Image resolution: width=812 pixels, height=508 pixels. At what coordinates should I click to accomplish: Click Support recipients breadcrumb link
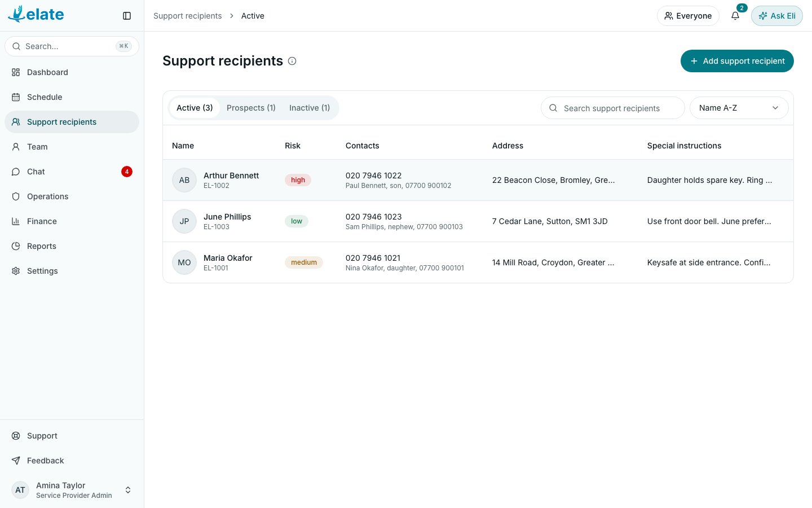coord(188,16)
